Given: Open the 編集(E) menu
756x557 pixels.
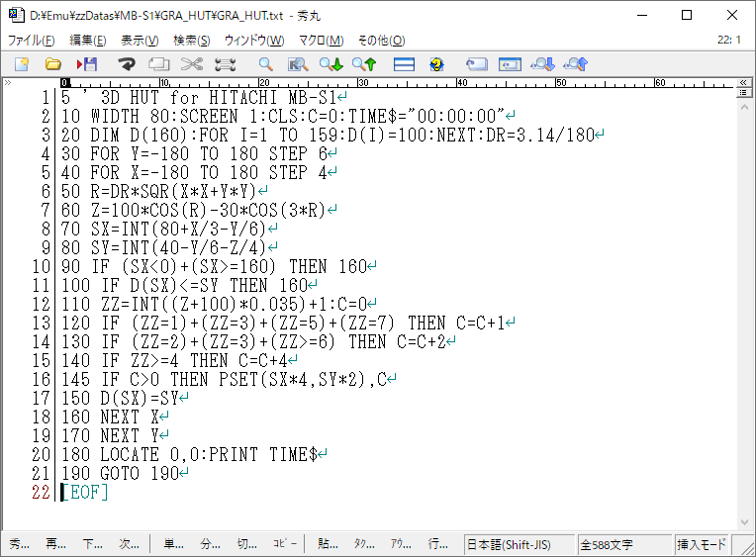Looking at the screenshot, I should coord(88,41).
